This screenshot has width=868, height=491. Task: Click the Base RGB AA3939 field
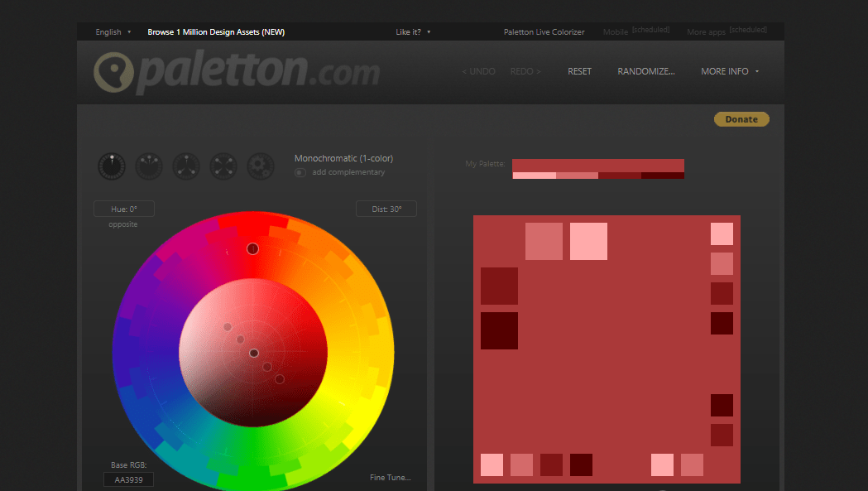pos(128,479)
